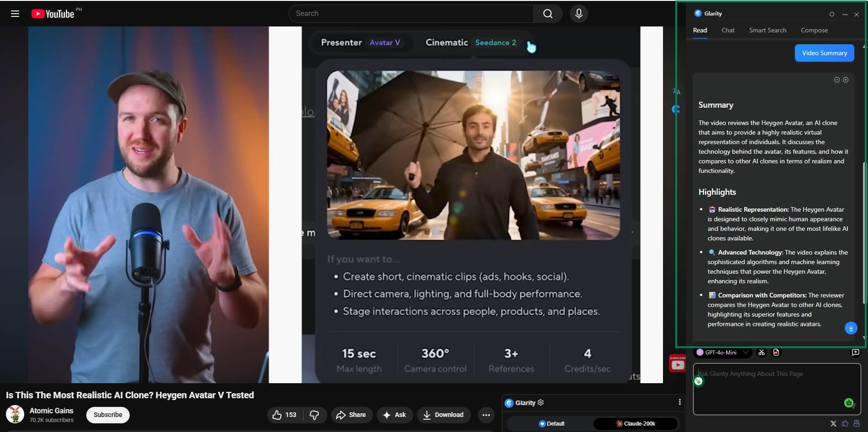Image resolution: width=868 pixels, height=432 pixels.
Task: Click the green sparkle prompt icon
Action: pyautogui.click(x=699, y=381)
